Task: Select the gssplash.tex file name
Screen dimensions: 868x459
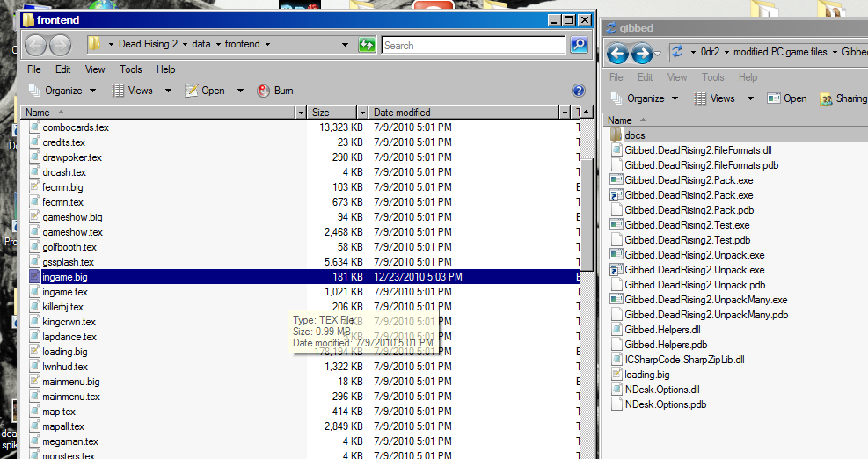Action: [x=68, y=262]
